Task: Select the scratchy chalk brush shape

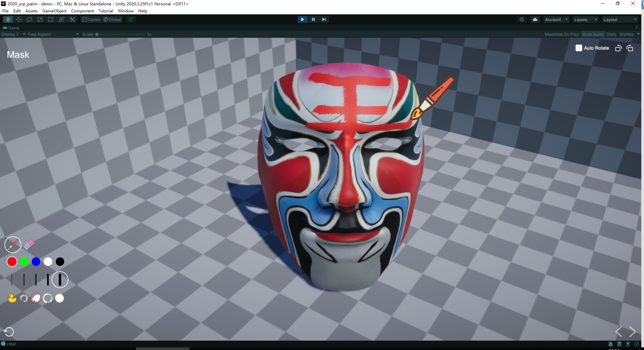Action: point(36,298)
